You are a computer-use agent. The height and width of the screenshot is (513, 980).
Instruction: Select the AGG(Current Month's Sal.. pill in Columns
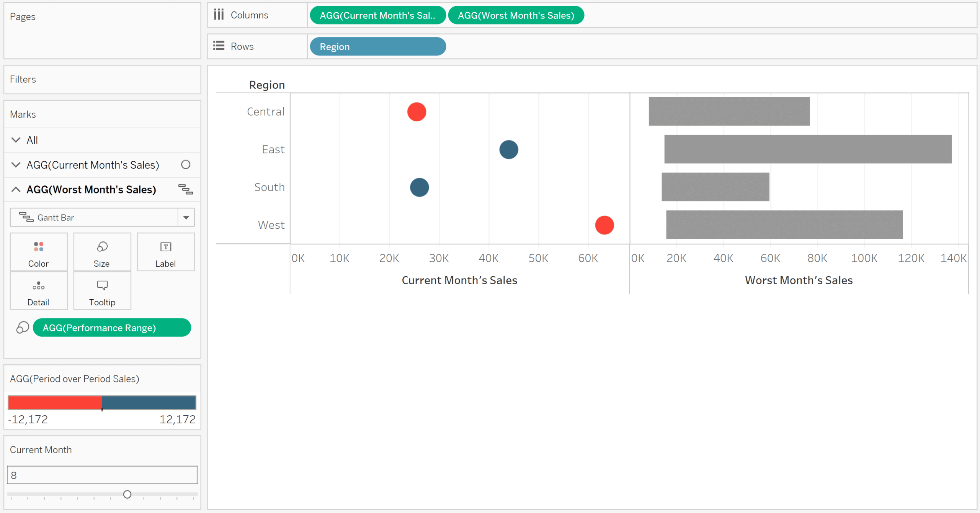pyautogui.click(x=378, y=15)
